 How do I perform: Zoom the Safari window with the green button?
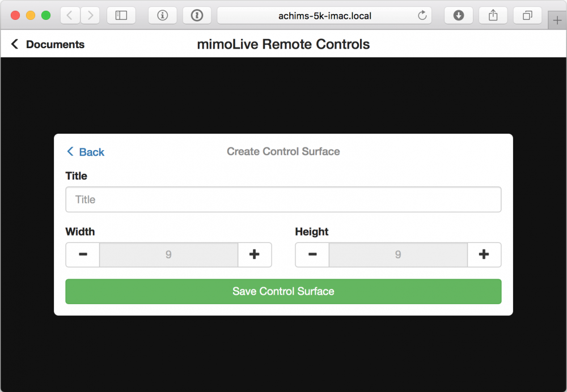(x=46, y=15)
